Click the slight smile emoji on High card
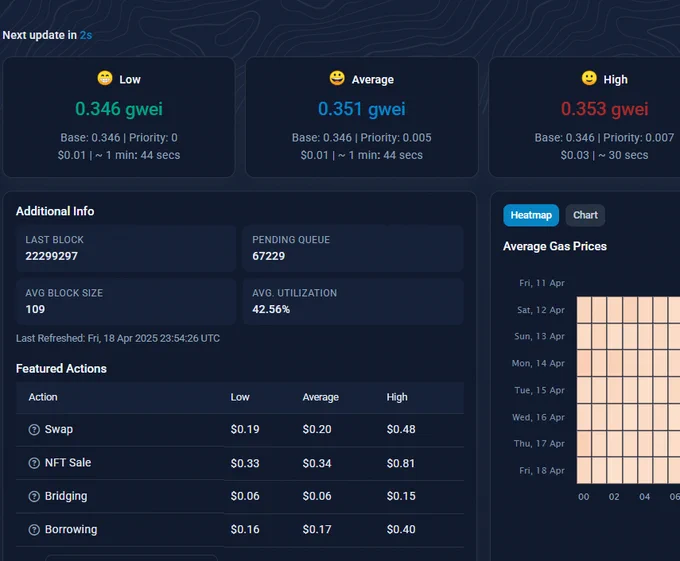 [x=589, y=78]
